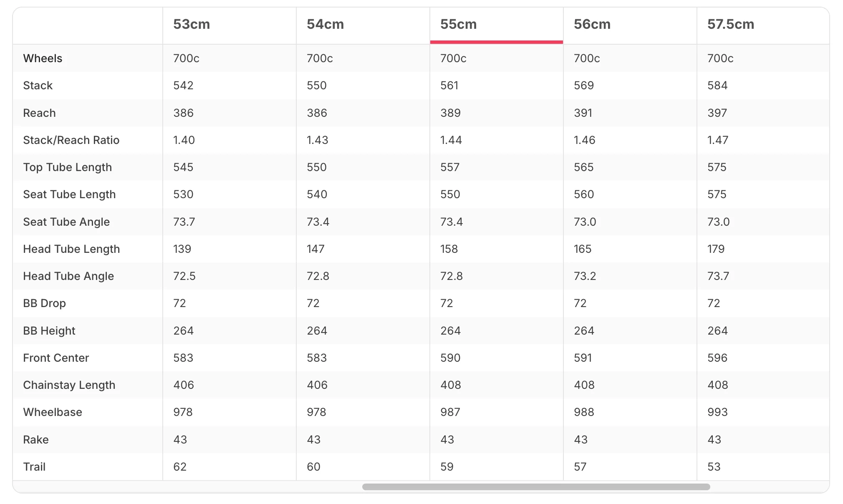The width and height of the screenshot is (843, 504).
Task: Select the 57.5cm size column header
Action: pyautogui.click(x=730, y=24)
